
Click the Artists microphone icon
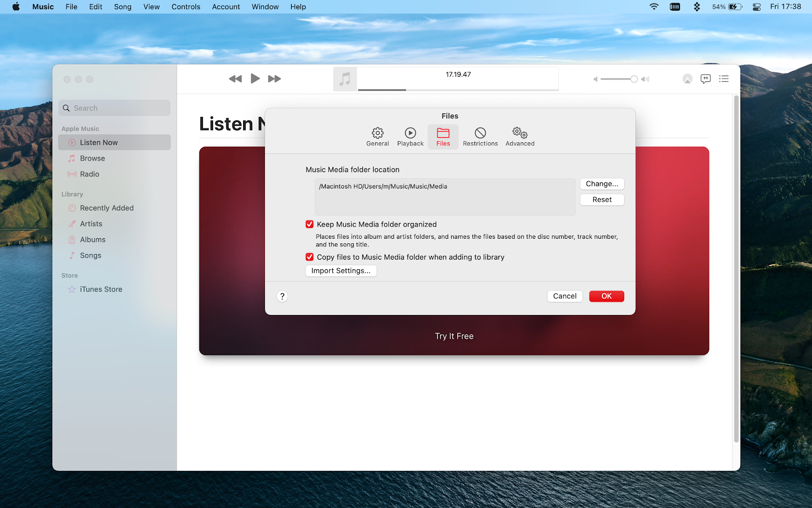coord(72,224)
